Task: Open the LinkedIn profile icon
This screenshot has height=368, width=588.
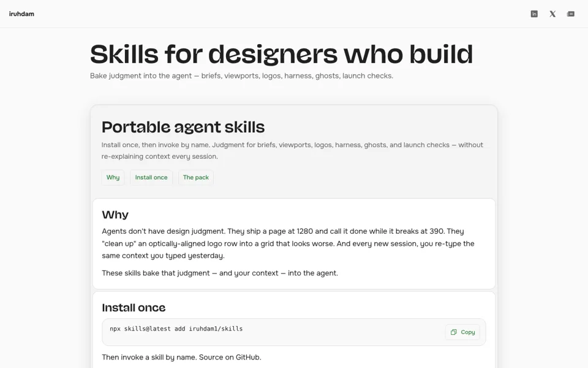Action: (x=534, y=14)
